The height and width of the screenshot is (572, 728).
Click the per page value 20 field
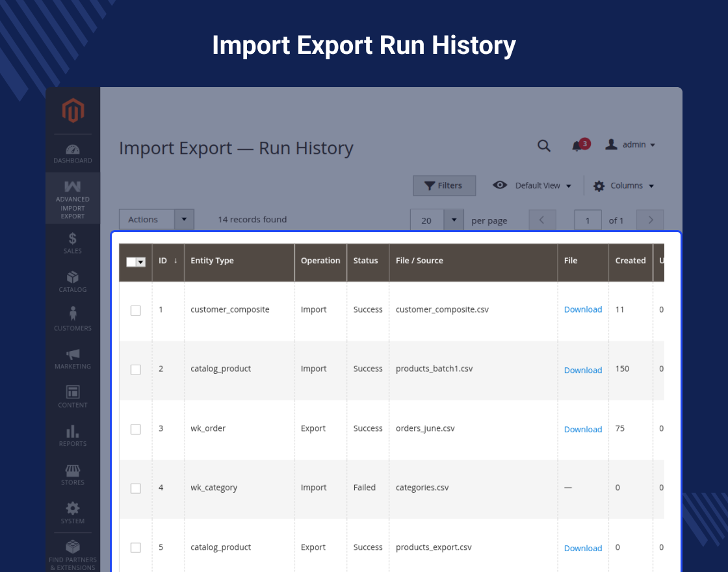point(427,220)
